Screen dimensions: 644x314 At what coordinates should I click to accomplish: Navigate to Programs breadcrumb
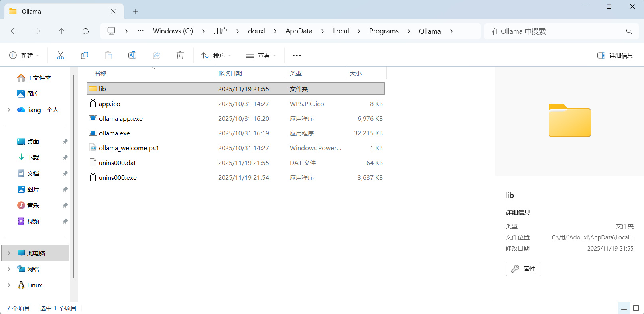[x=384, y=31]
